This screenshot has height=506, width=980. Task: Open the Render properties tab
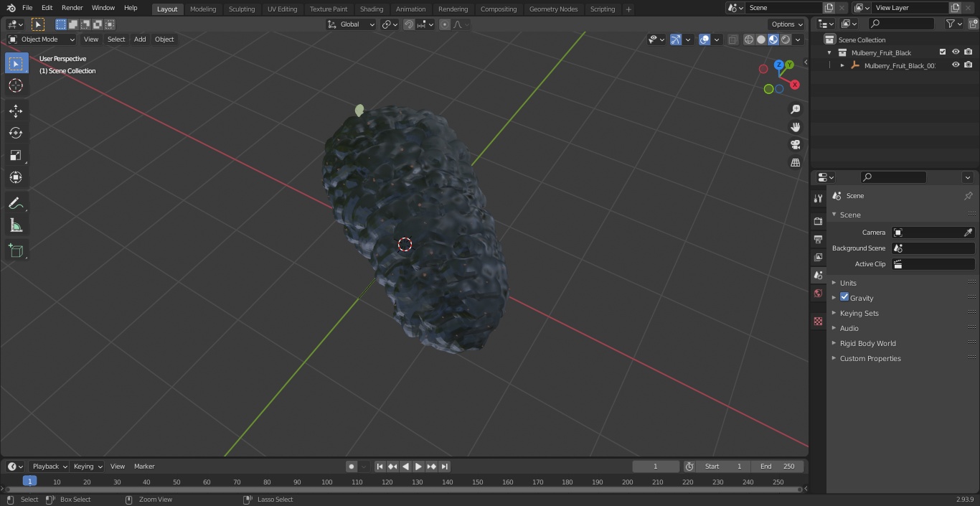(818, 221)
